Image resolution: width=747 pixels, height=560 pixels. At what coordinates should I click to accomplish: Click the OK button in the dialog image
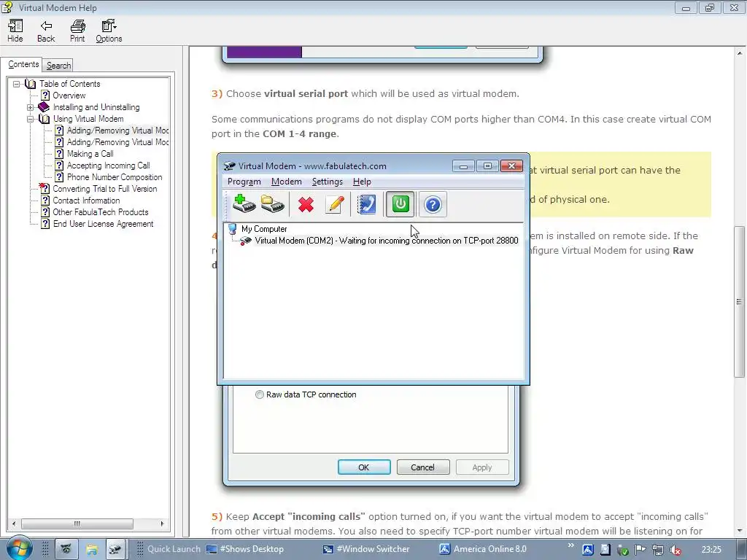364,467
